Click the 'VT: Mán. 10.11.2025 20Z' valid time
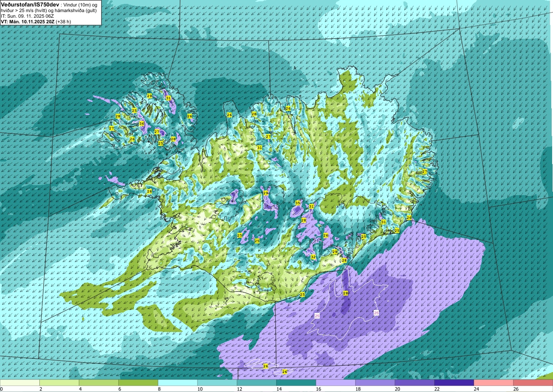Viewport: 553px width, 392px height. (x=27, y=21)
